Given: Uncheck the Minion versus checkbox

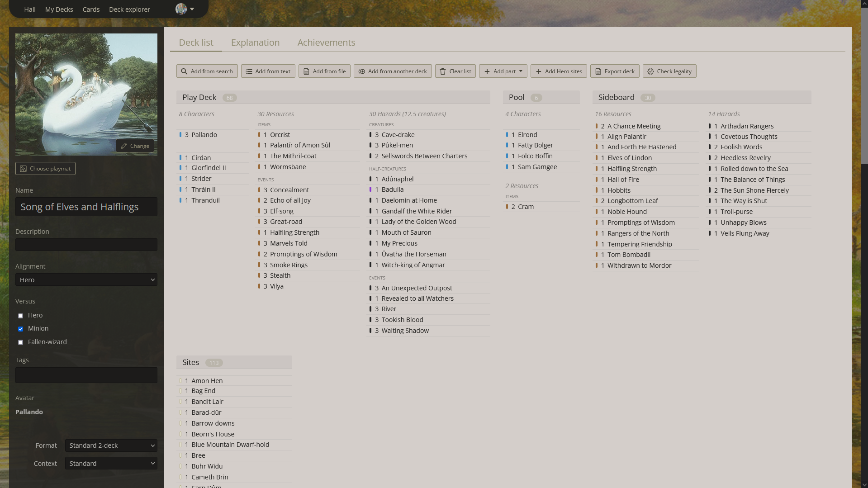Looking at the screenshot, I should pyautogui.click(x=20, y=329).
